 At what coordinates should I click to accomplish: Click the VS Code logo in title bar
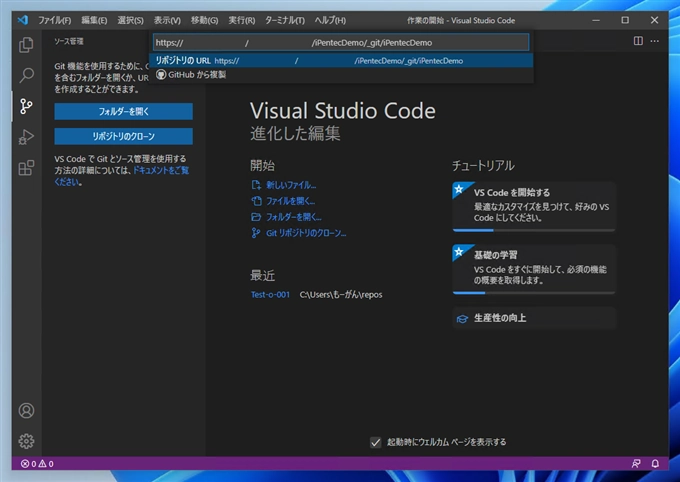click(x=23, y=20)
